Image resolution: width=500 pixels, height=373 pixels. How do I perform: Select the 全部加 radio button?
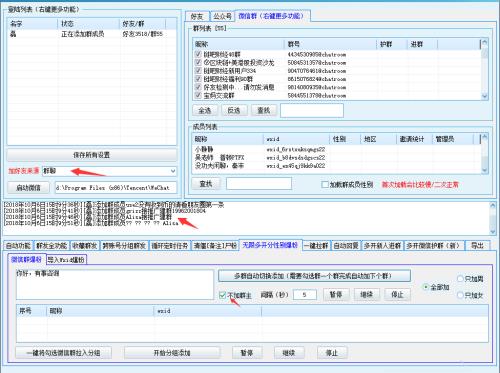coord(425,287)
